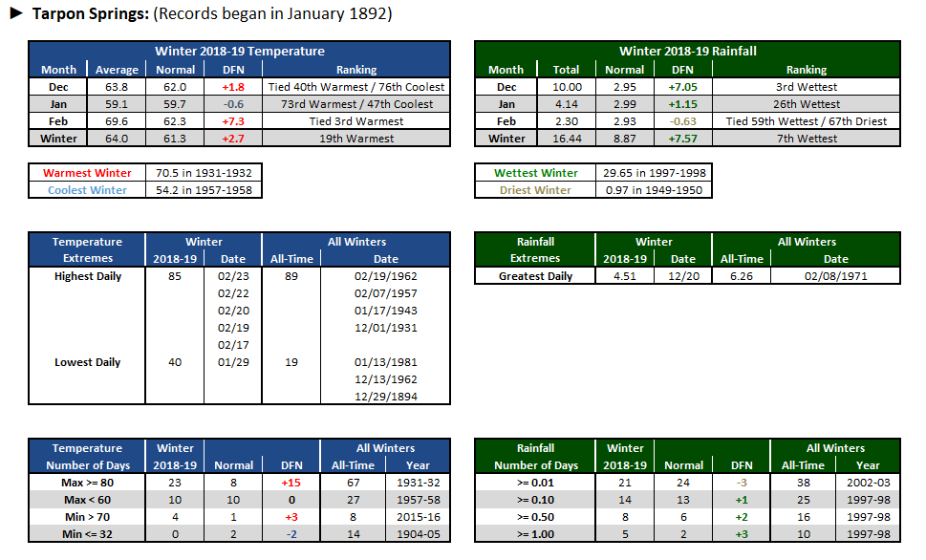Image resolution: width=926 pixels, height=560 pixels.
Task: Click the 'Lowest Daily' row label
Action: coord(87,362)
